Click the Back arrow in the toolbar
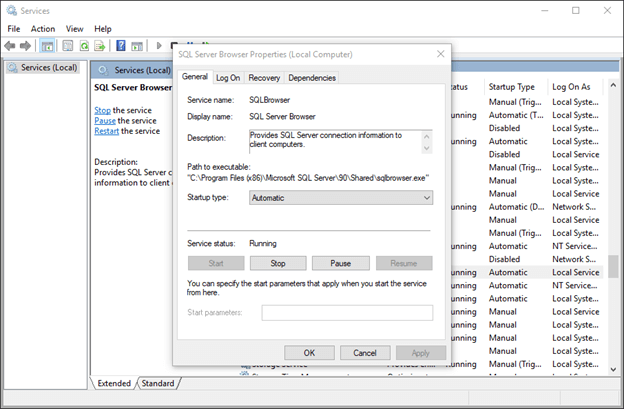 point(10,46)
